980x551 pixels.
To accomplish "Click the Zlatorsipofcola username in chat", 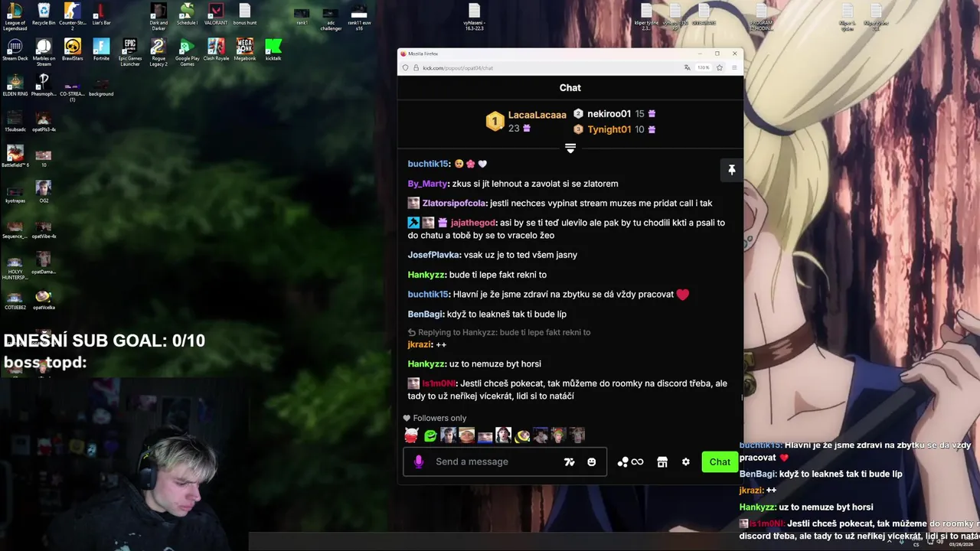I will 454,204.
